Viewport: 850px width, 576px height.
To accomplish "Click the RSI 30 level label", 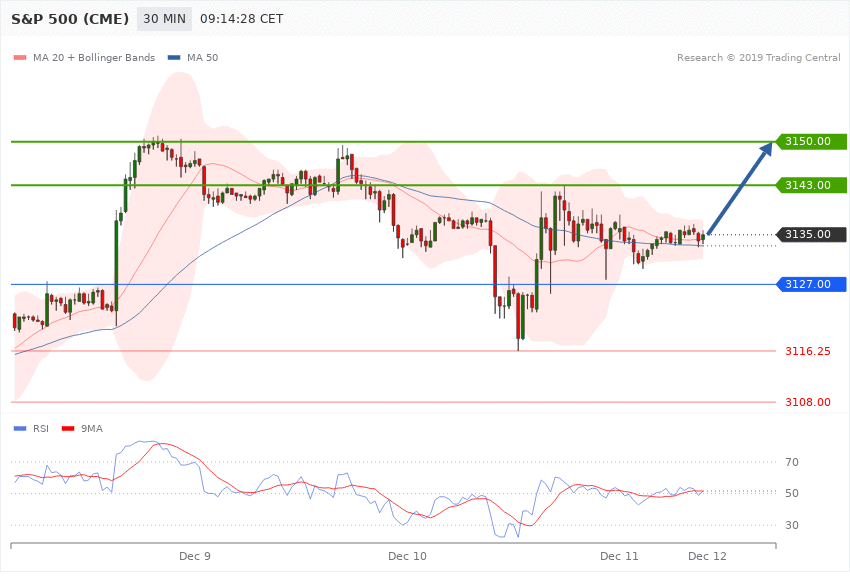I will pyautogui.click(x=791, y=525).
